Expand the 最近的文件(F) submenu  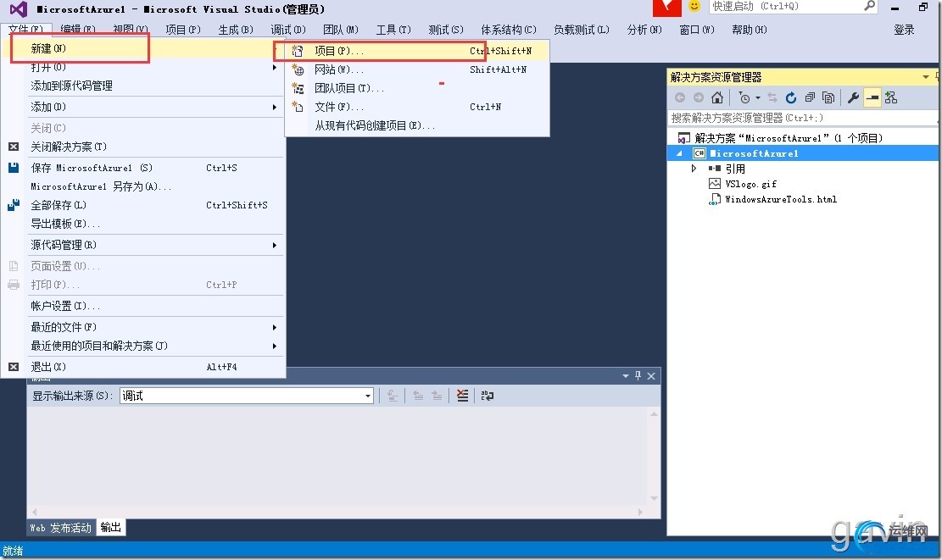(143, 327)
